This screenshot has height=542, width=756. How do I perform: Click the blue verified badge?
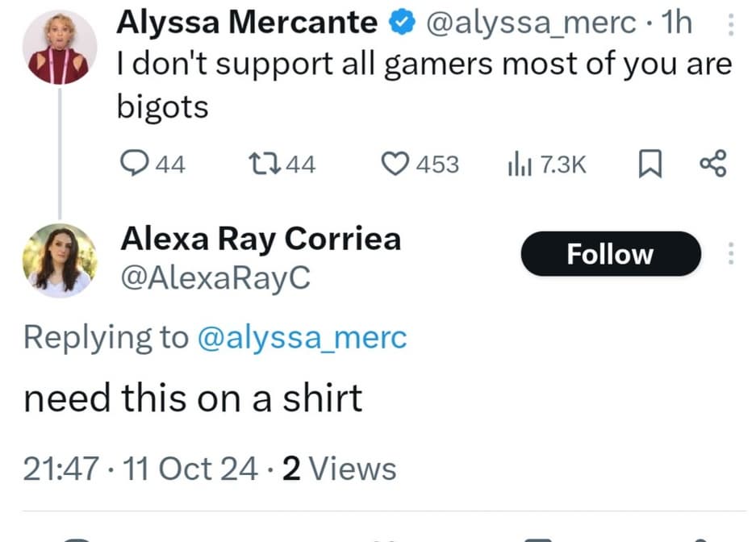[x=400, y=24]
